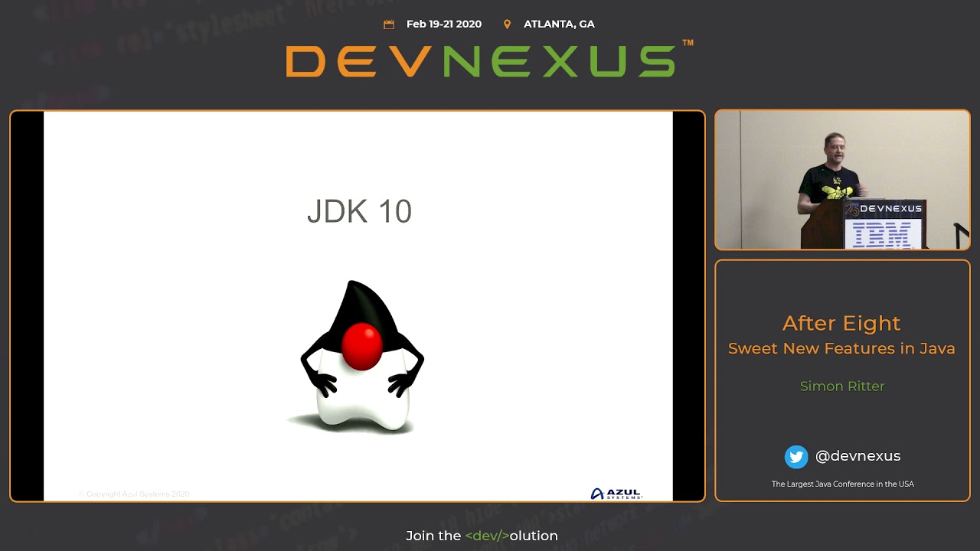Click the 'Feb 19-21 2020' date text
The image size is (980, 551).
coord(444,24)
